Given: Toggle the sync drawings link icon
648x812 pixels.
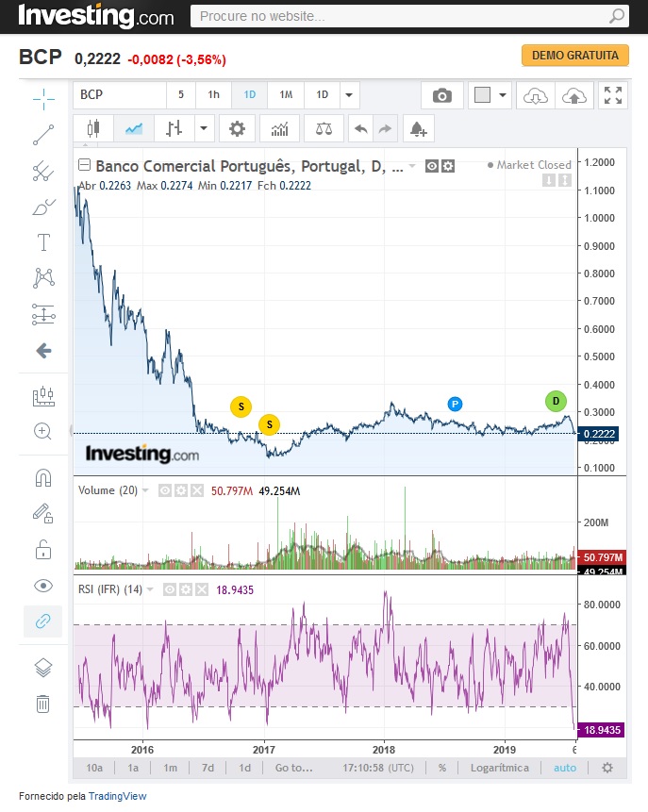Looking at the screenshot, I should pyautogui.click(x=43, y=621).
